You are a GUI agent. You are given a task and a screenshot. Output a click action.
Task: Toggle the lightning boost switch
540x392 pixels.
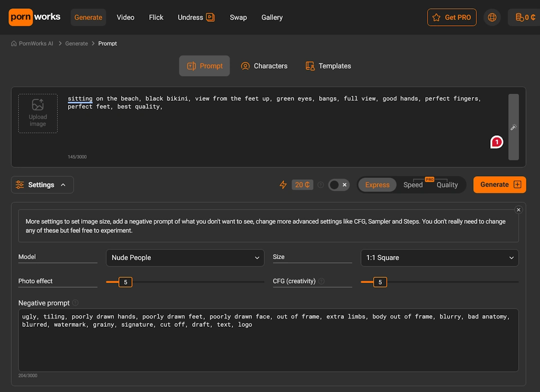[x=339, y=185]
